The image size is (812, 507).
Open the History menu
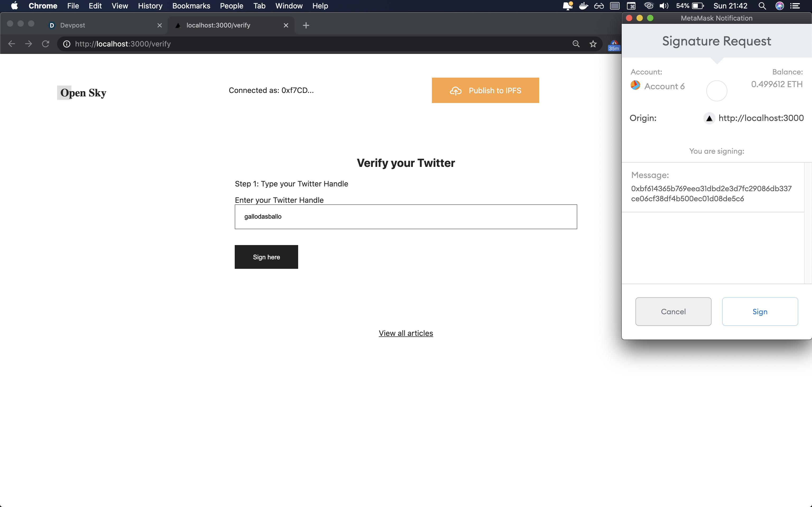pos(150,6)
